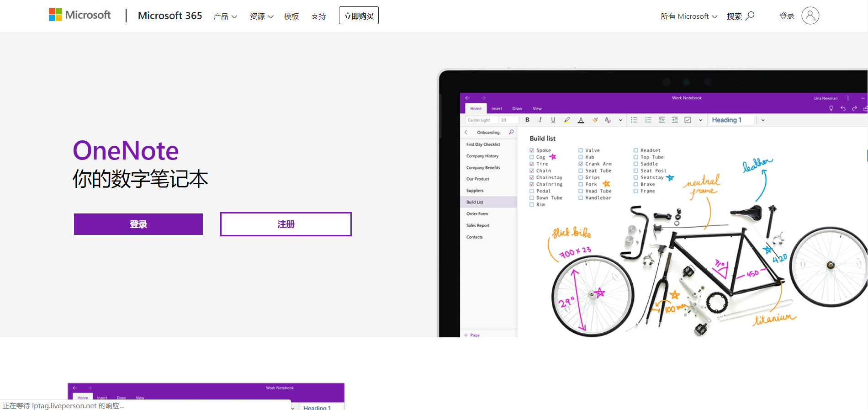Click the to-do tag checkbox icon
Screen dimensions: 868x410
pos(688,120)
